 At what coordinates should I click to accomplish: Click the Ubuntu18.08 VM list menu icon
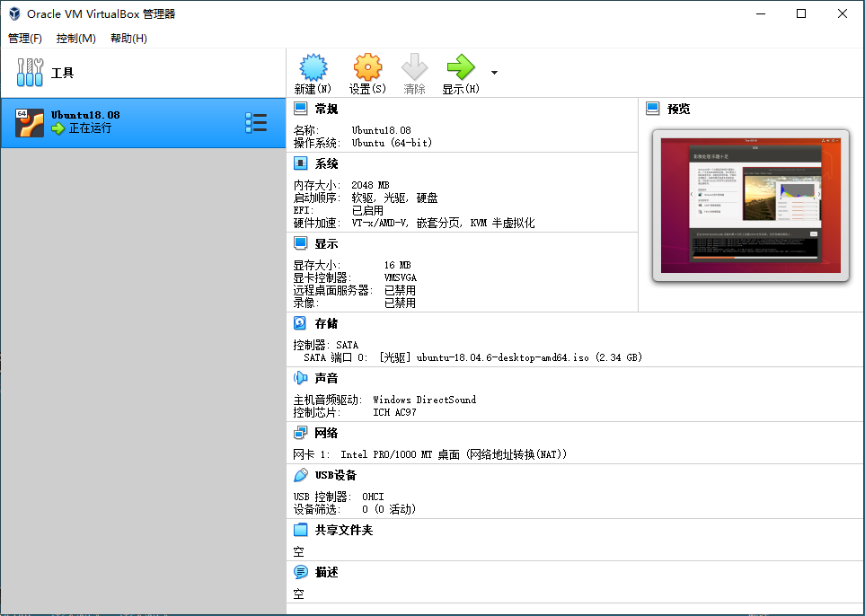pyautogui.click(x=256, y=123)
